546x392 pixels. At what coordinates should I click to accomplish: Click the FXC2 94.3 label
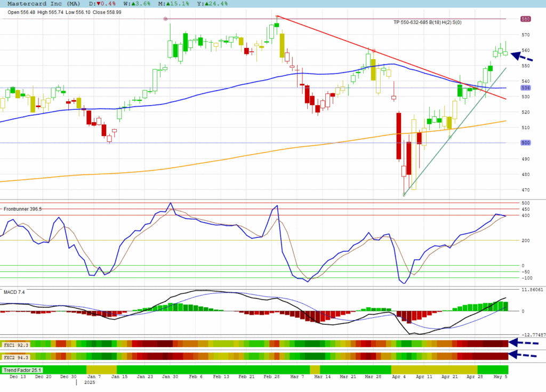coord(15,357)
